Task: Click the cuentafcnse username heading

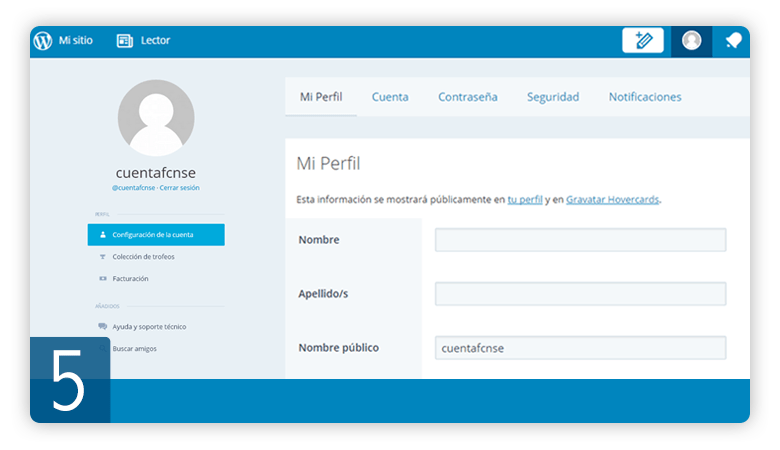Action: (x=156, y=173)
